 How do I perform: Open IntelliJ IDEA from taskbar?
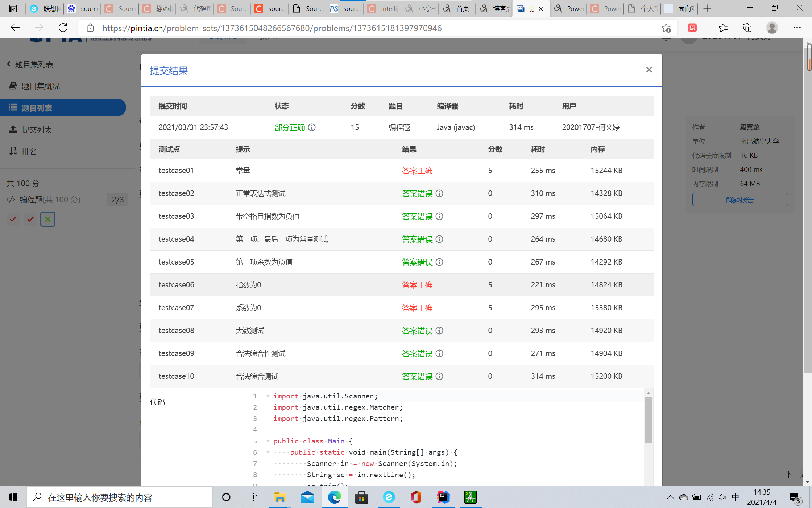pyautogui.click(x=443, y=497)
